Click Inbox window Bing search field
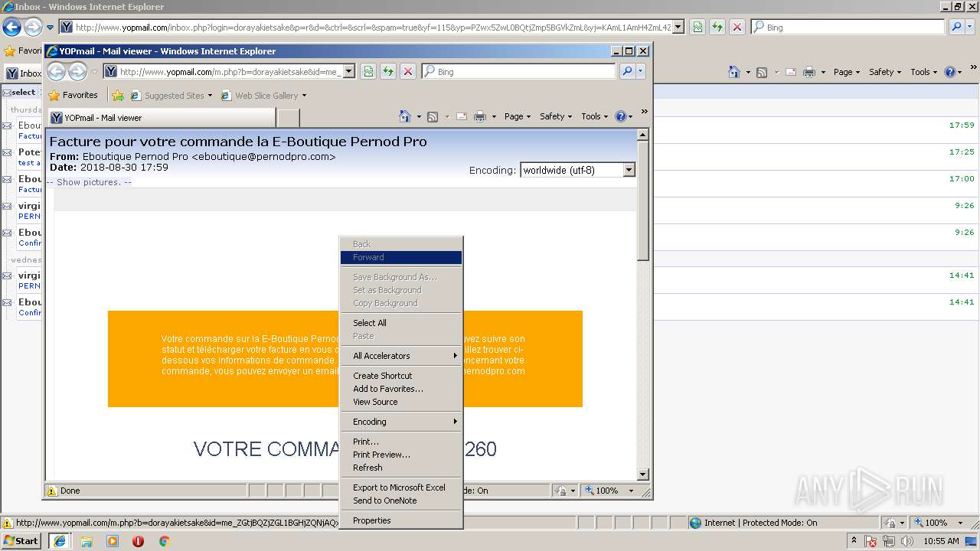 [x=854, y=27]
